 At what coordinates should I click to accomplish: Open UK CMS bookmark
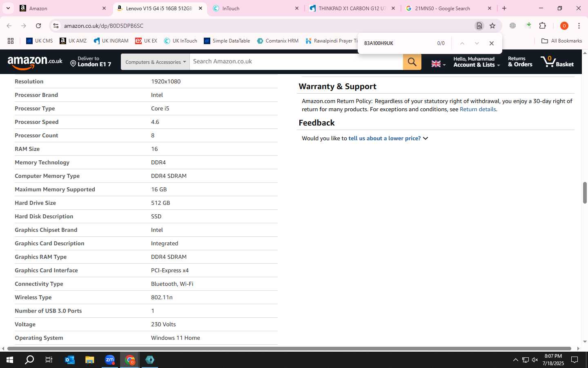coord(40,41)
